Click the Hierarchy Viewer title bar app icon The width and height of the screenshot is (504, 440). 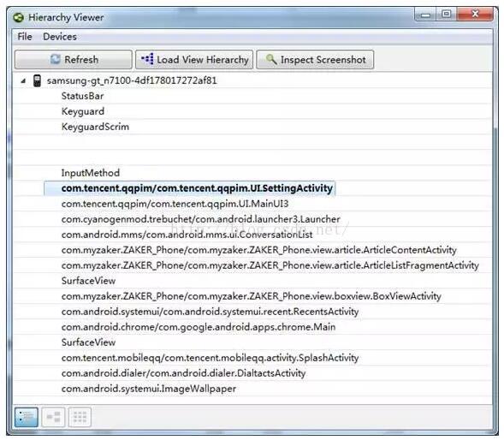coord(19,17)
